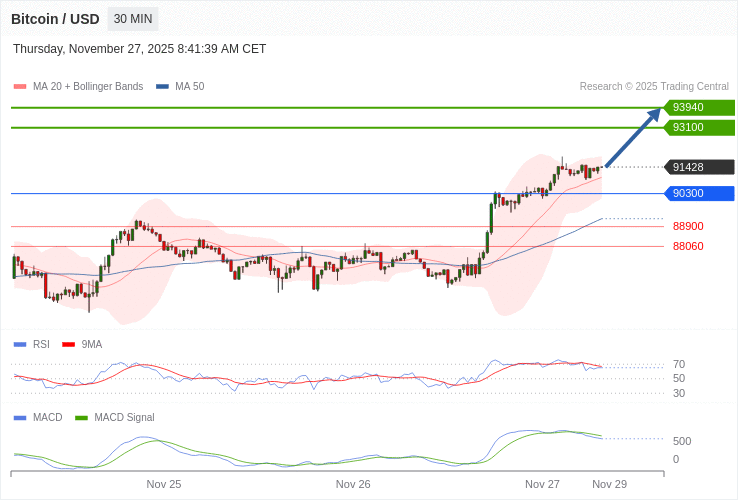
Task: Click the MACD Signal green legend marker
Action: [x=82, y=418]
